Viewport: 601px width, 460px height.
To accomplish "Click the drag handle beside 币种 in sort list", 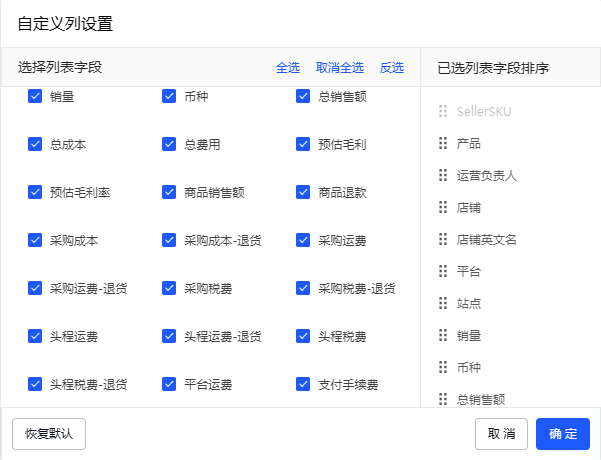I will click(443, 367).
